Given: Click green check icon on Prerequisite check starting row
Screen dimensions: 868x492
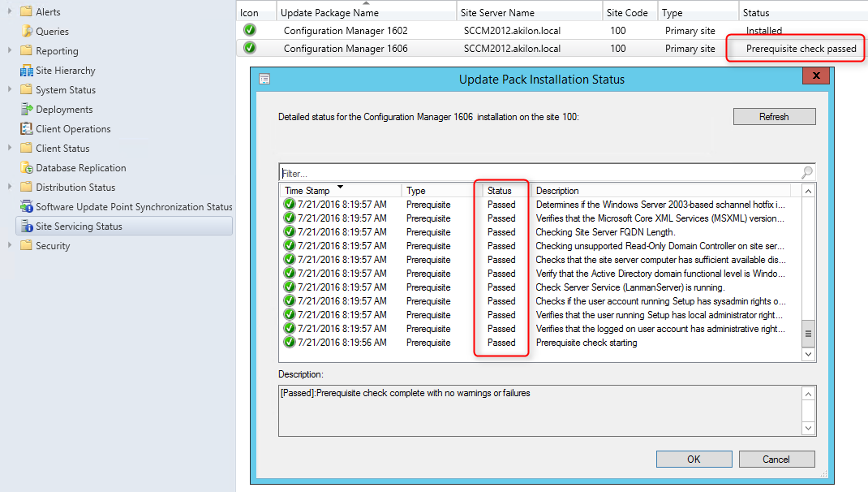Looking at the screenshot, I should click(x=289, y=343).
